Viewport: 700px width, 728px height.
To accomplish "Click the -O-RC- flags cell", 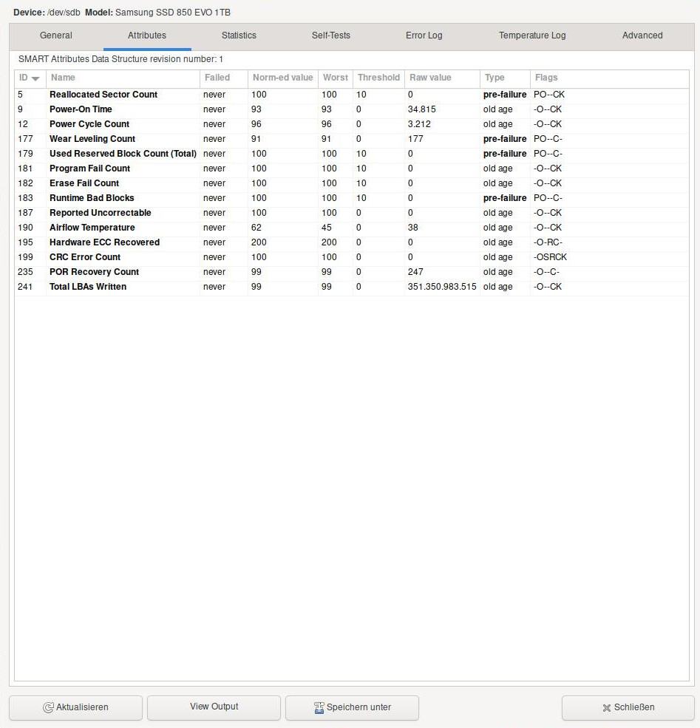I will [x=548, y=242].
